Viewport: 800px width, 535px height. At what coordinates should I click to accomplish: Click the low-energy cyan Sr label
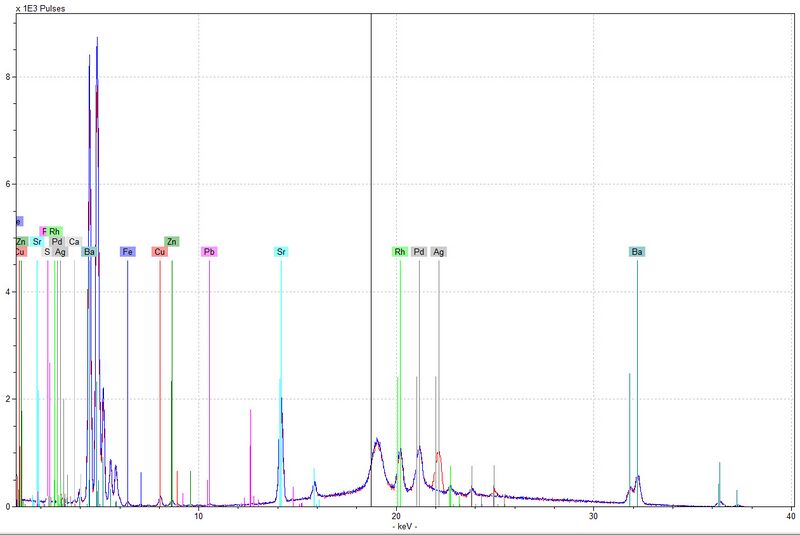[x=37, y=242]
